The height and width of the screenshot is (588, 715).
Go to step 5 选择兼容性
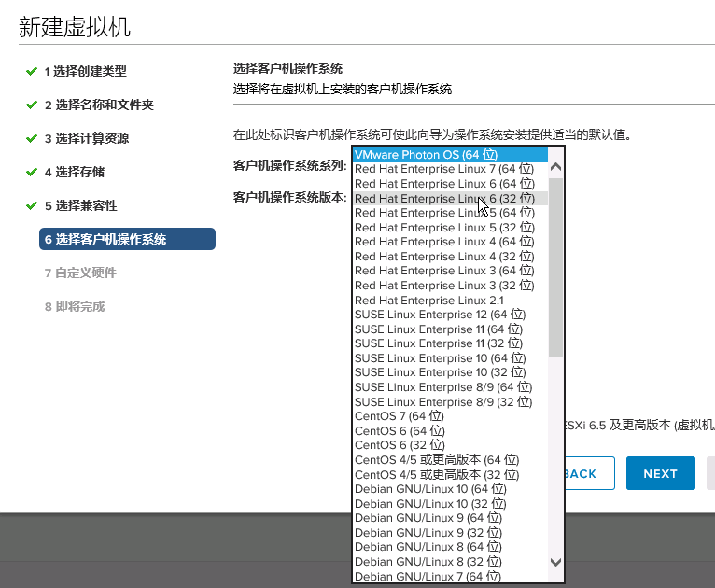[x=80, y=205]
